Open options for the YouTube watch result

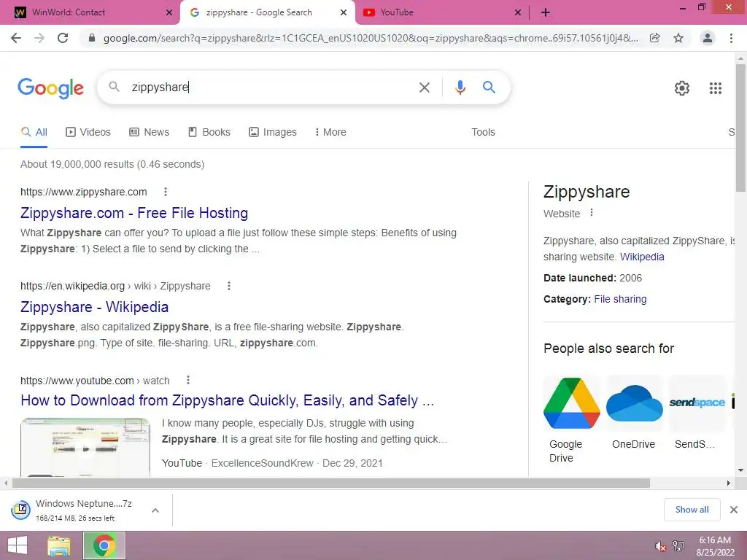click(188, 380)
